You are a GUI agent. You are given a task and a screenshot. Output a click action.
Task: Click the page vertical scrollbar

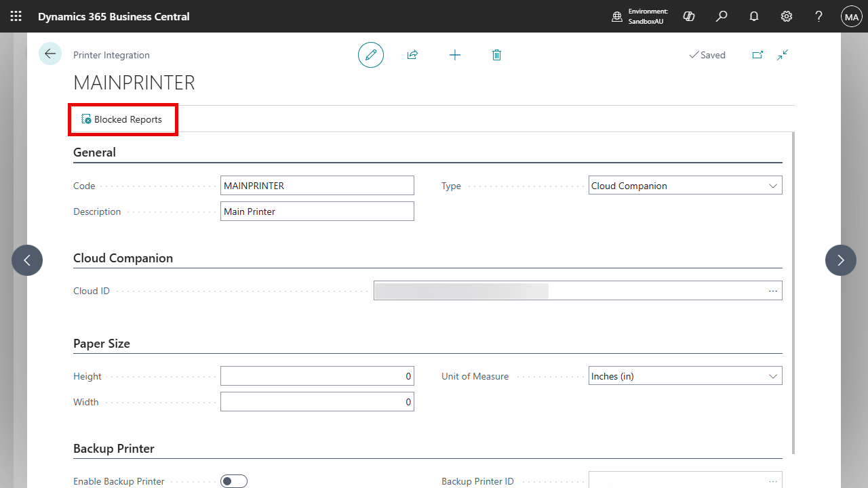pyautogui.click(x=793, y=293)
